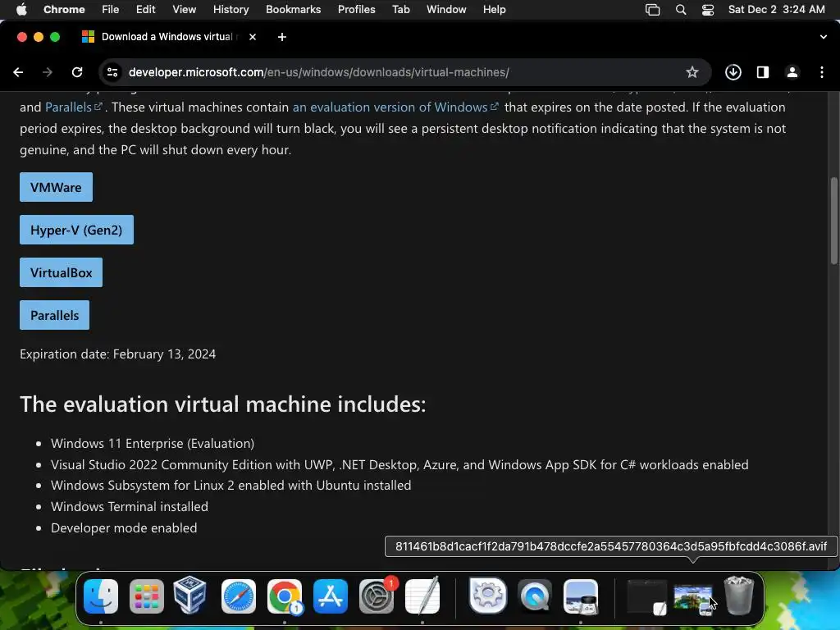Open the View menu
Image resolution: width=840 pixels, height=630 pixels.
185,10
